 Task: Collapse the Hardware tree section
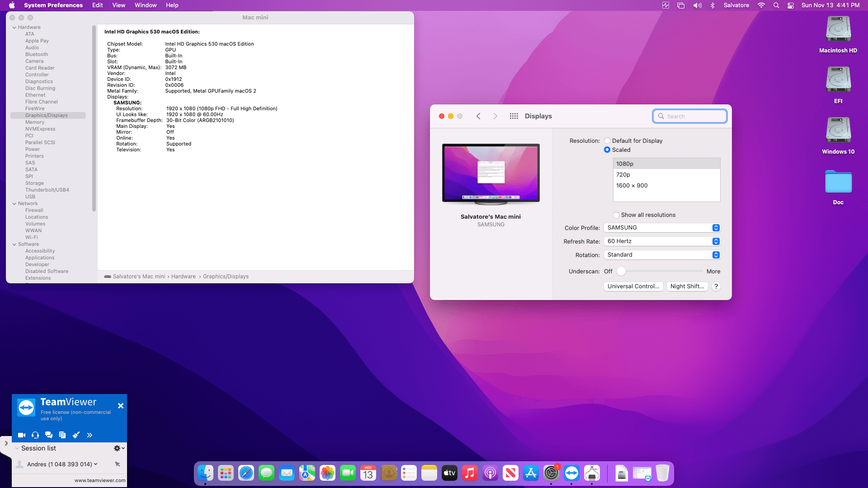tap(14, 28)
